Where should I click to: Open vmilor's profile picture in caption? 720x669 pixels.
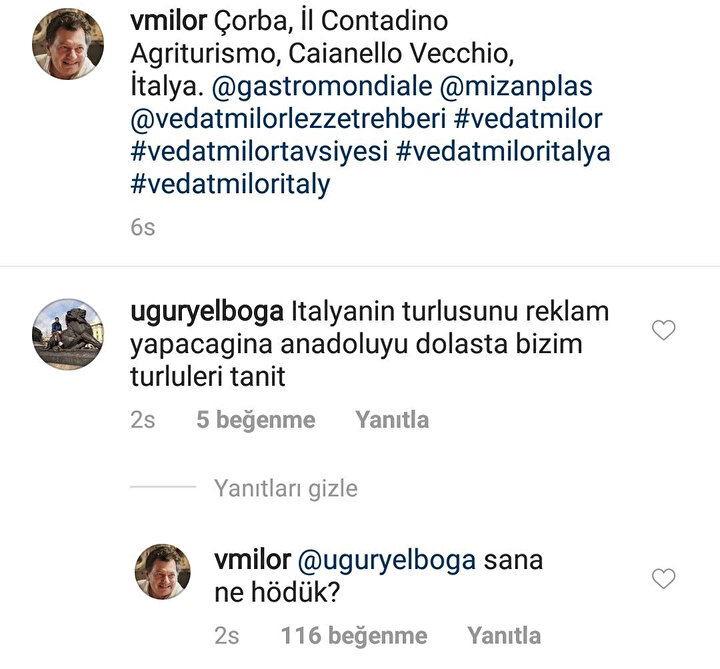(x=68, y=44)
